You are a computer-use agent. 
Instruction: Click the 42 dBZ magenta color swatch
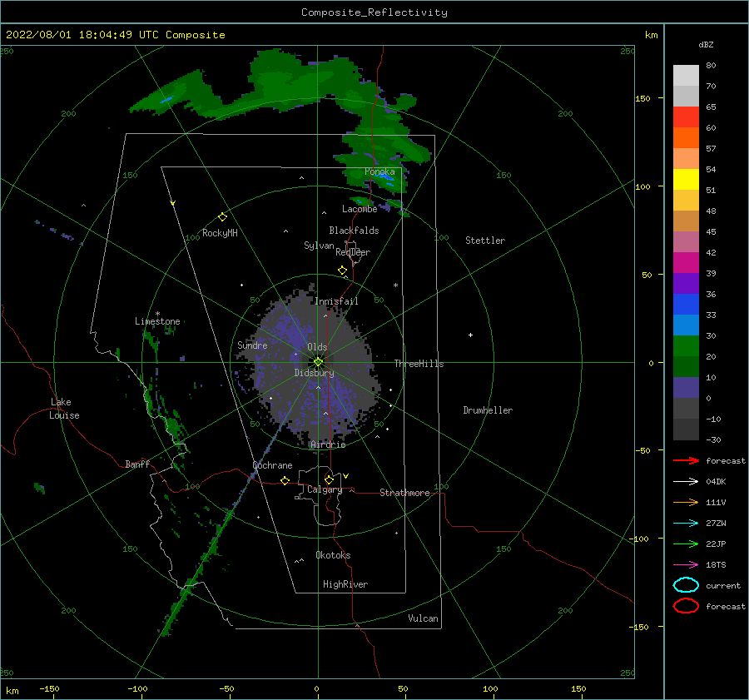pos(686,262)
